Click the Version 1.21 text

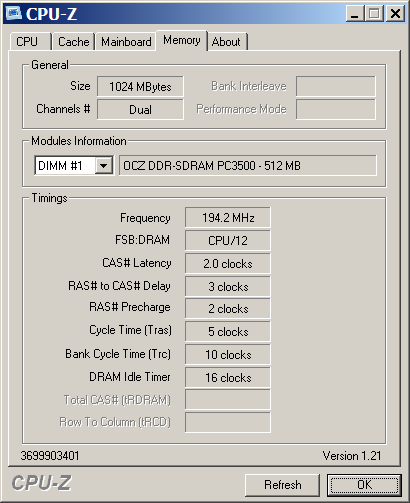[x=352, y=456]
